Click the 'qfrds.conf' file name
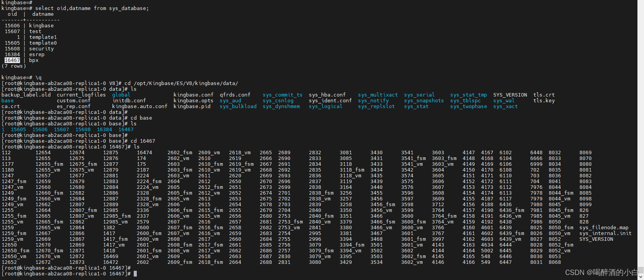The width and height of the screenshot is (644, 280). click(235, 95)
